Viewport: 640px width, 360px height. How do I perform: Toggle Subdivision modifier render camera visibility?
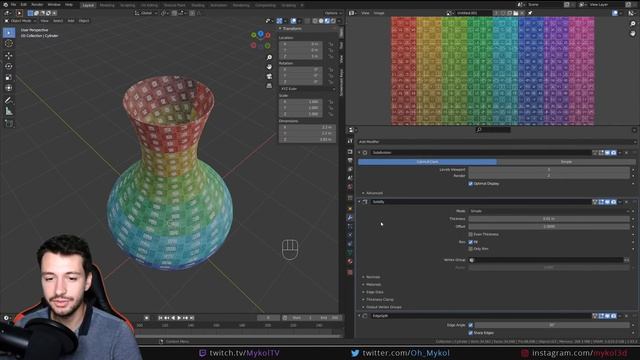pyautogui.click(x=613, y=153)
